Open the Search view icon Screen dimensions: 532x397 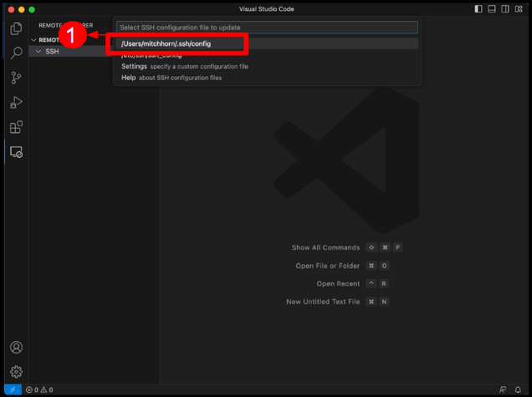(x=16, y=53)
